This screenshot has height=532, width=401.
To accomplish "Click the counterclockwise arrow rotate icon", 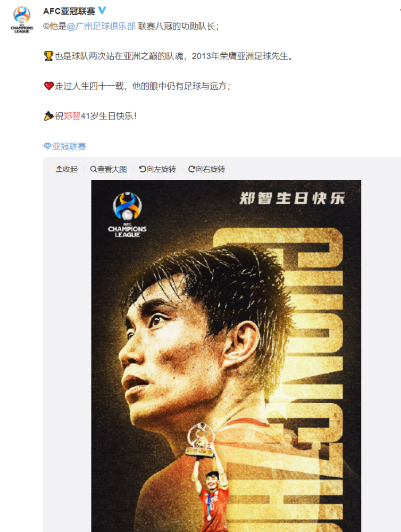I will pyautogui.click(x=143, y=169).
